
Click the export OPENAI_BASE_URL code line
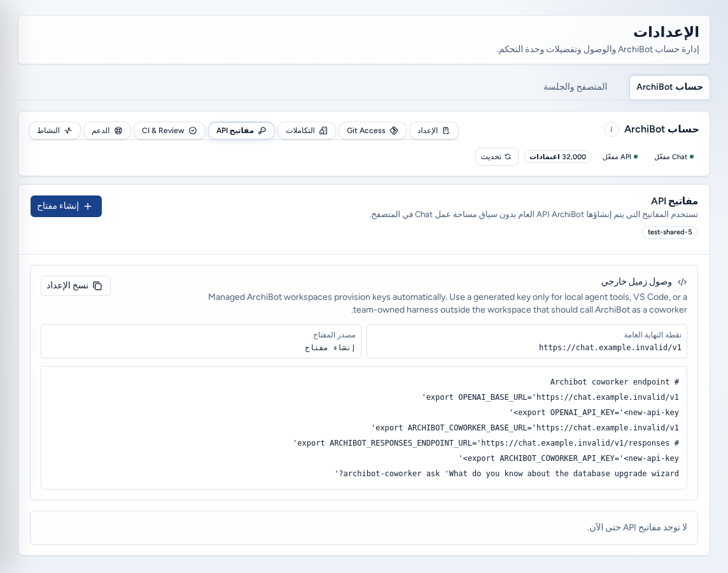click(x=550, y=397)
